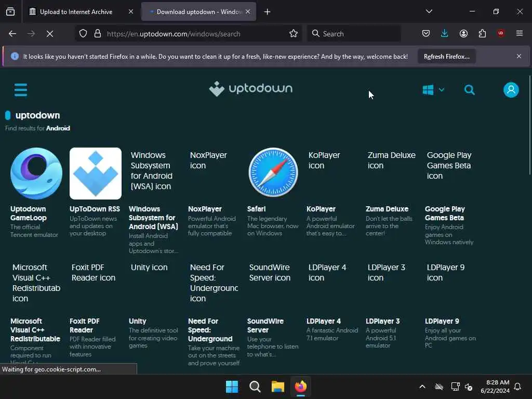Open the Zuma Deluxe app title
This screenshot has height=399, width=532.
tap(387, 209)
